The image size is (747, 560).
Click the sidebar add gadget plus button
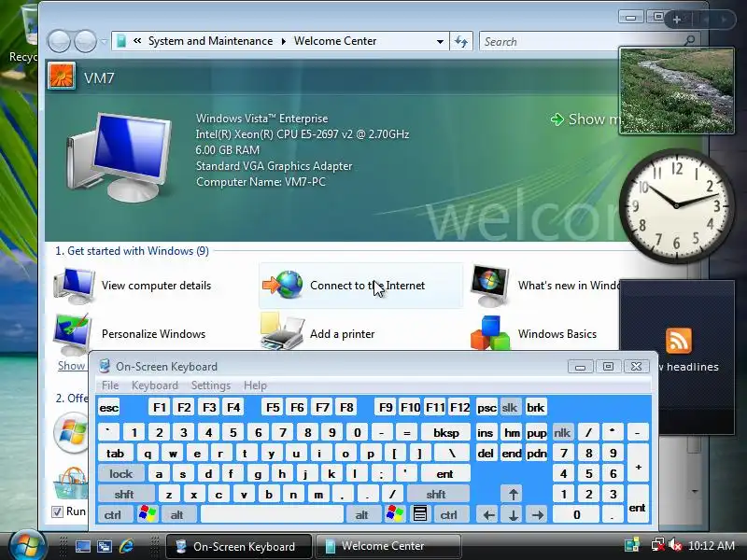point(677,20)
